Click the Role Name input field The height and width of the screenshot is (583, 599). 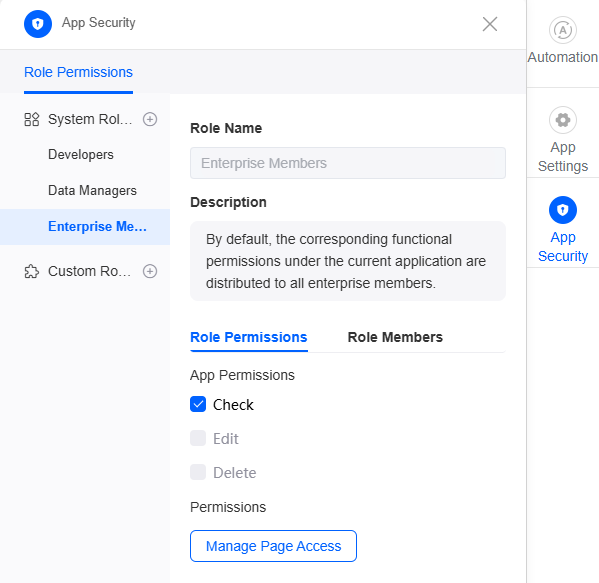click(x=348, y=163)
